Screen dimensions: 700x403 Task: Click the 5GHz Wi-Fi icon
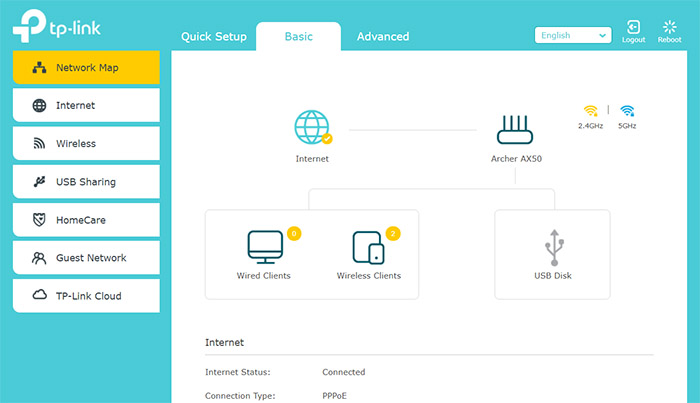click(x=627, y=111)
